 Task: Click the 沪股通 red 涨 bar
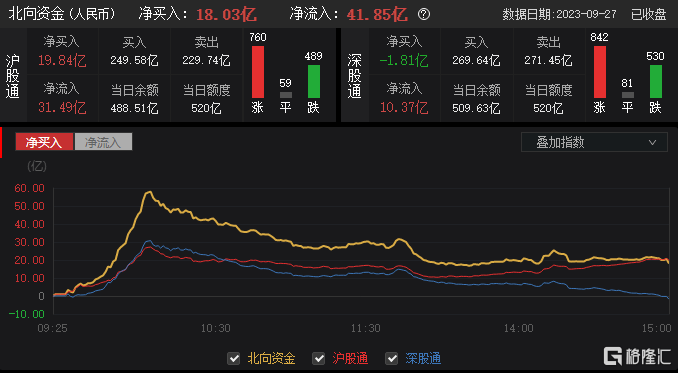point(258,72)
